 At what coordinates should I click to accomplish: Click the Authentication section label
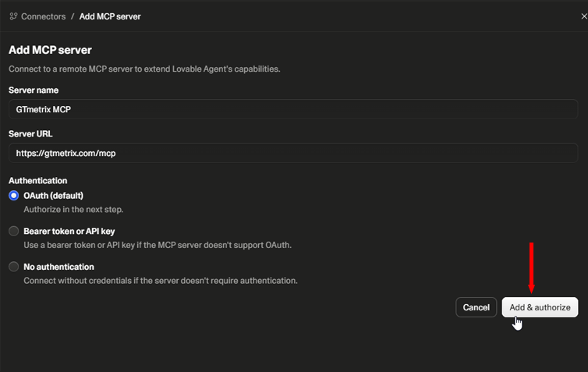[38, 181]
